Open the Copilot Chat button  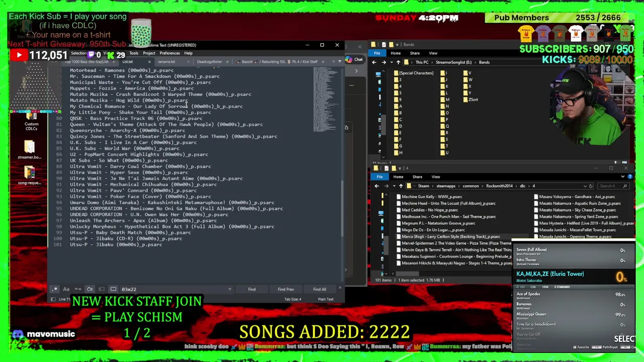click(354, 59)
